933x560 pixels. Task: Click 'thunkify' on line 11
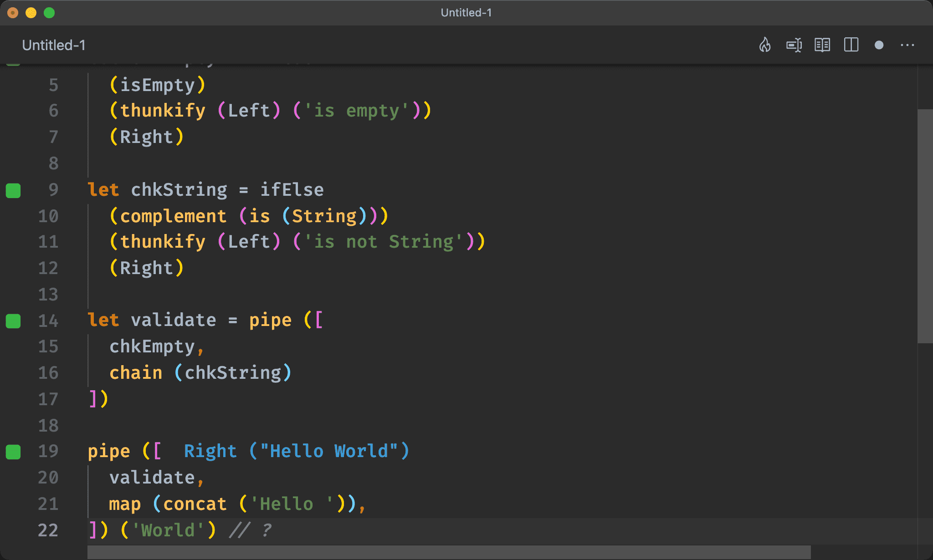(163, 242)
